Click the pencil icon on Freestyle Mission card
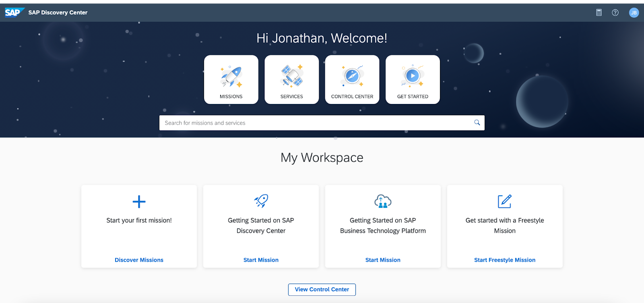Image resolution: width=644 pixels, height=303 pixels. click(505, 201)
